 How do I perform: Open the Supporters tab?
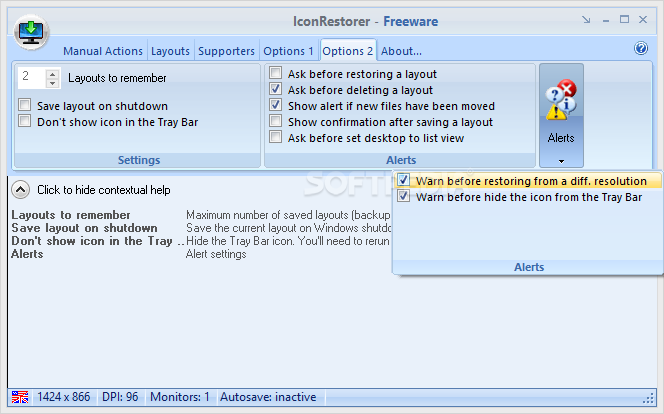[226, 51]
